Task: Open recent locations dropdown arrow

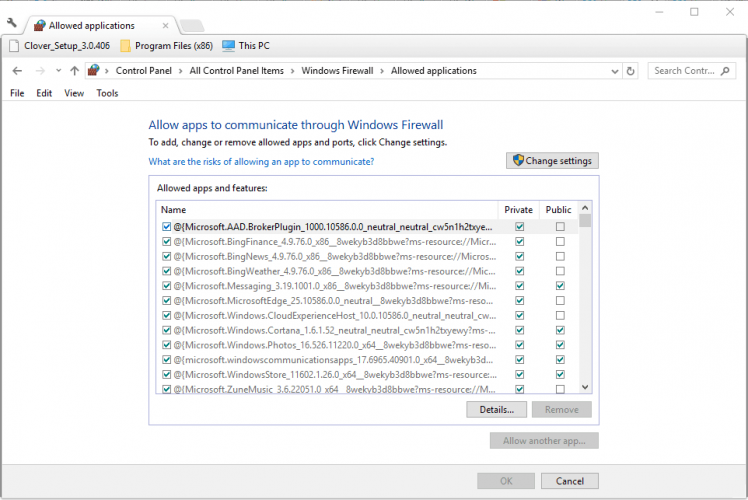Action: click(x=58, y=71)
